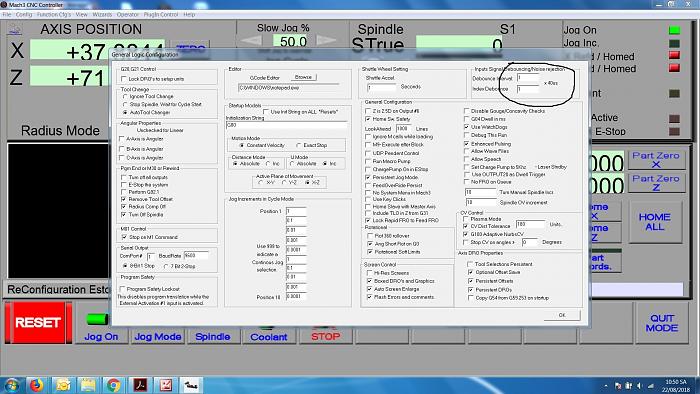700x394 pixels.
Task: Select Constant Velocity motion mode
Action: point(242,145)
